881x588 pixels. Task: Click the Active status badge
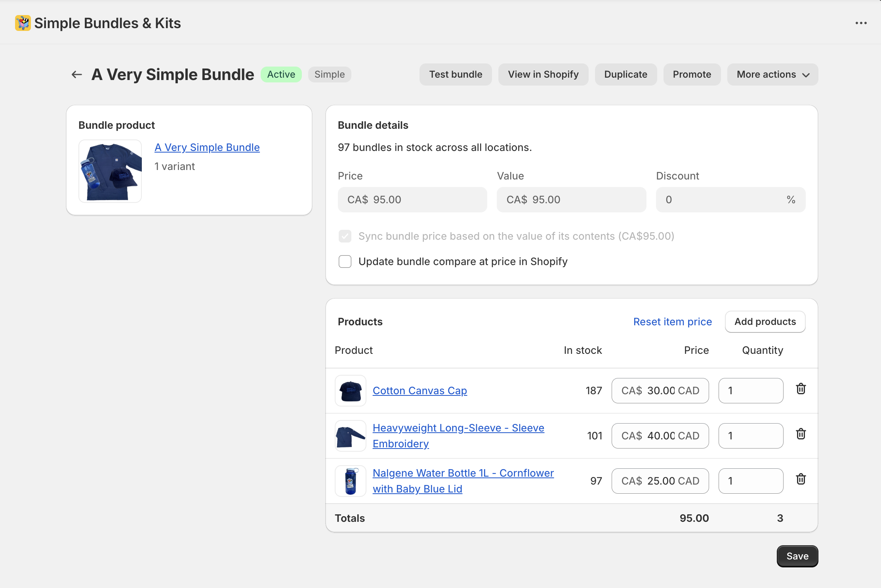tap(281, 74)
